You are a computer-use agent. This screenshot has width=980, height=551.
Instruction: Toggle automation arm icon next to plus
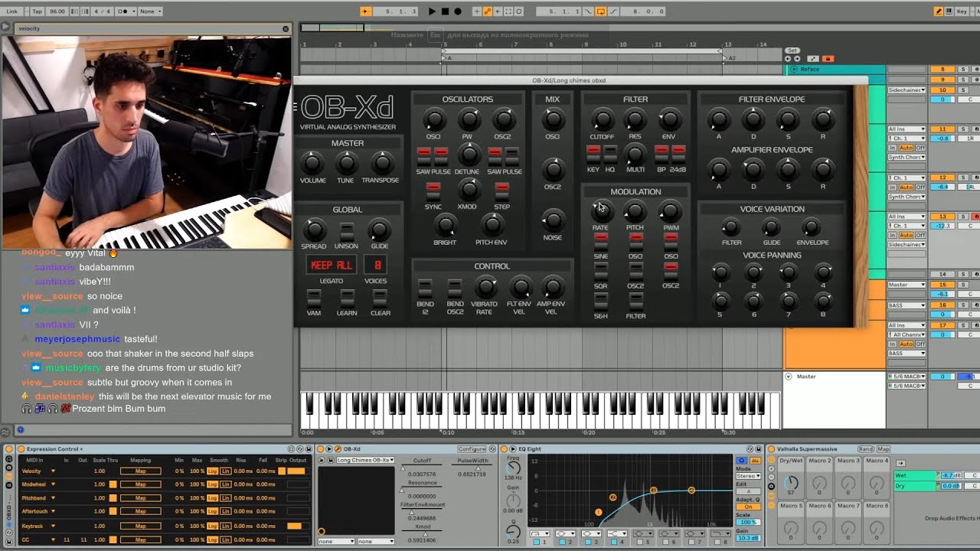click(488, 11)
